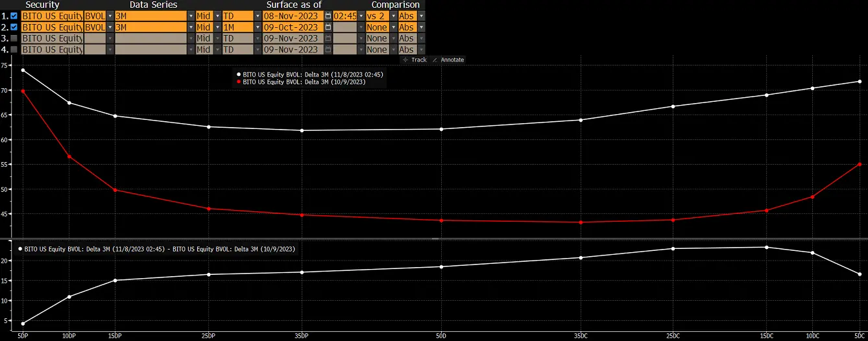Enable the row 4 series checkbox
Image resolution: width=868 pixels, height=341 pixels.
pyautogui.click(x=14, y=49)
